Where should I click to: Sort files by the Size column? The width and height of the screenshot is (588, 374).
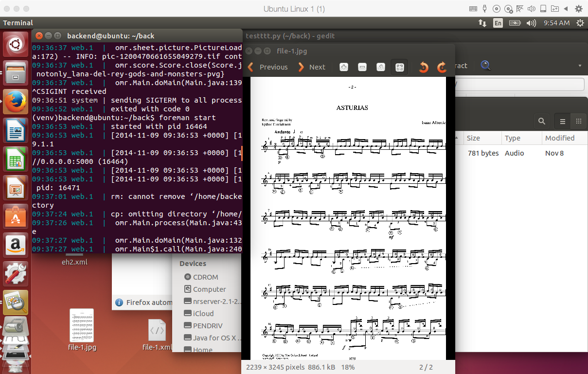point(482,138)
